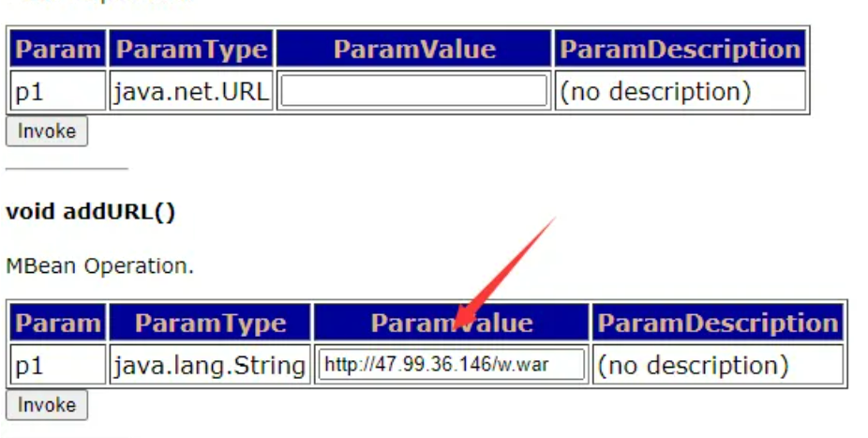868x438 pixels.
Task: Click the Invoke button under java.lang.String table
Action: point(47,405)
